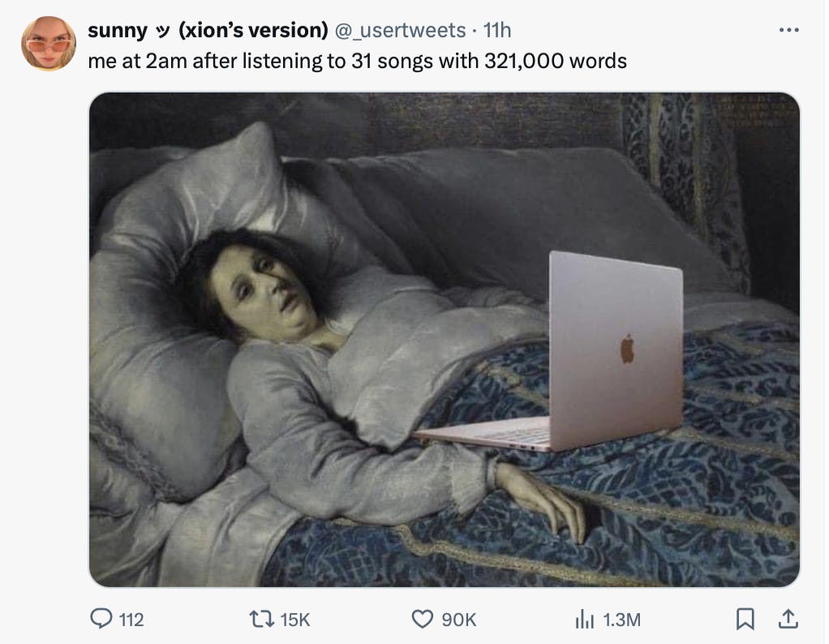Click the Apple logo on the laptop
The image size is (829, 644).
coord(627,349)
